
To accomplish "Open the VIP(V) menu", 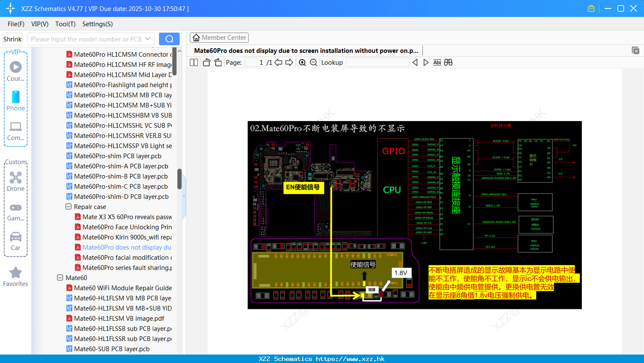I will (40, 24).
